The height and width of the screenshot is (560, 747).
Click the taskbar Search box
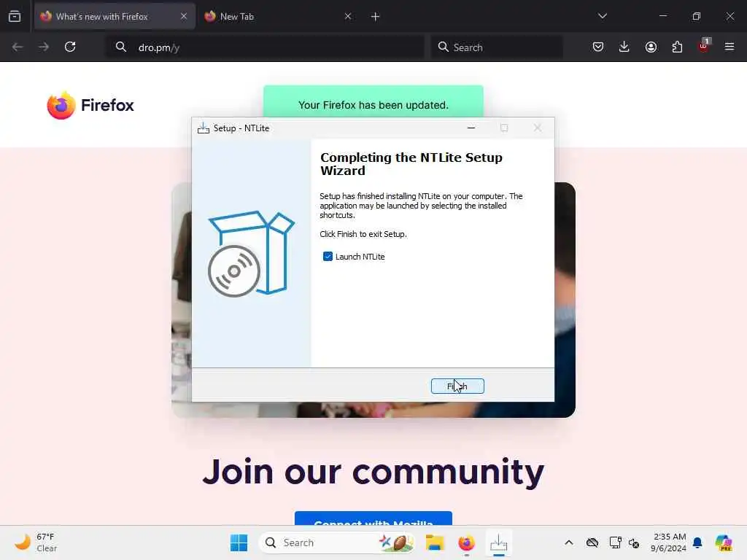[336, 542]
